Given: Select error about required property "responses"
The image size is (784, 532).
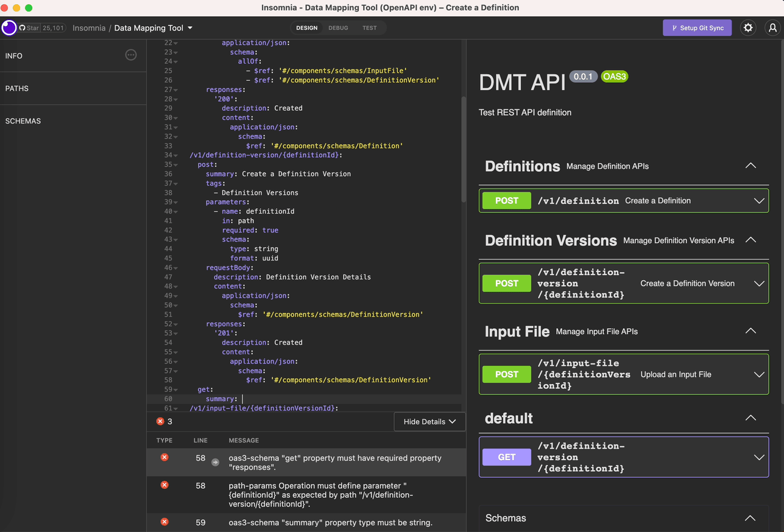Looking at the screenshot, I should pyautogui.click(x=335, y=463).
